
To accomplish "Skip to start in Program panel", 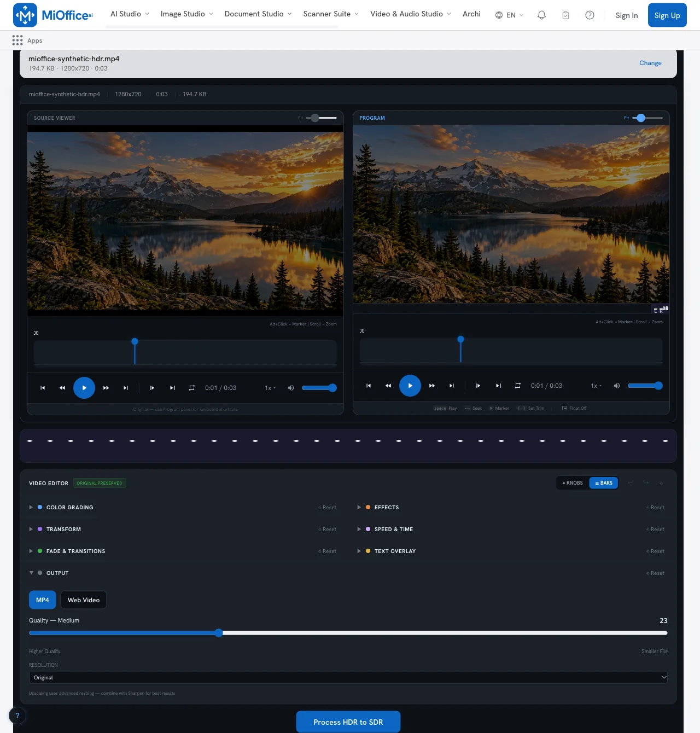I will (x=369, y=386).
